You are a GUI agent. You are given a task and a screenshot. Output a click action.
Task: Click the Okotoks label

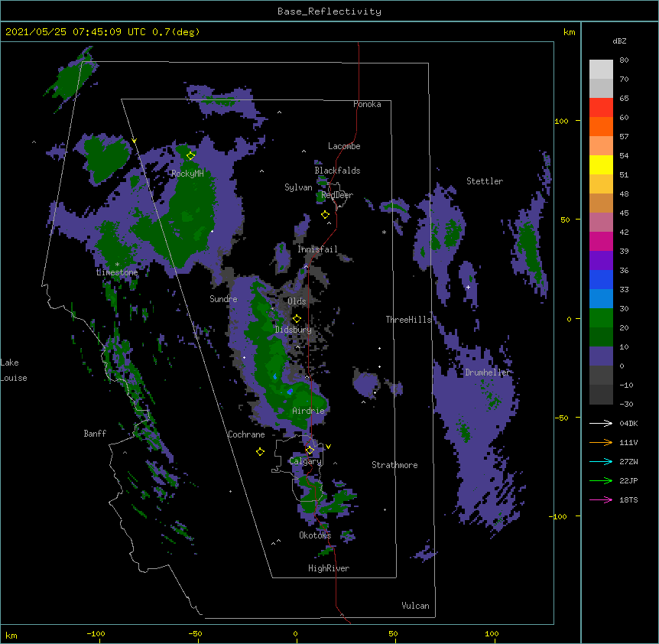tap(315, 535)
